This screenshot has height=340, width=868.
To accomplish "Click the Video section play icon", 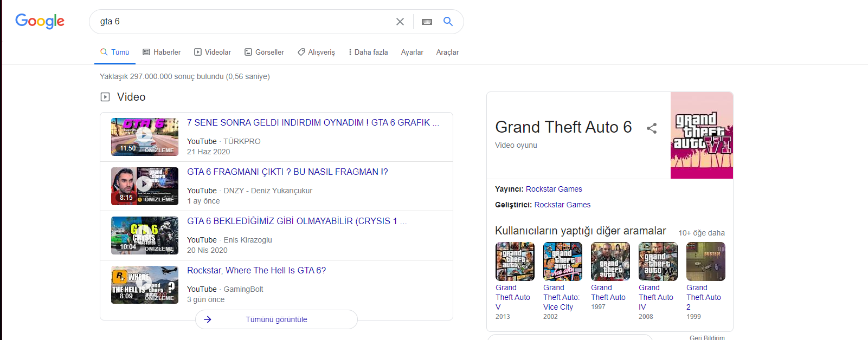I will pos(105,97).
